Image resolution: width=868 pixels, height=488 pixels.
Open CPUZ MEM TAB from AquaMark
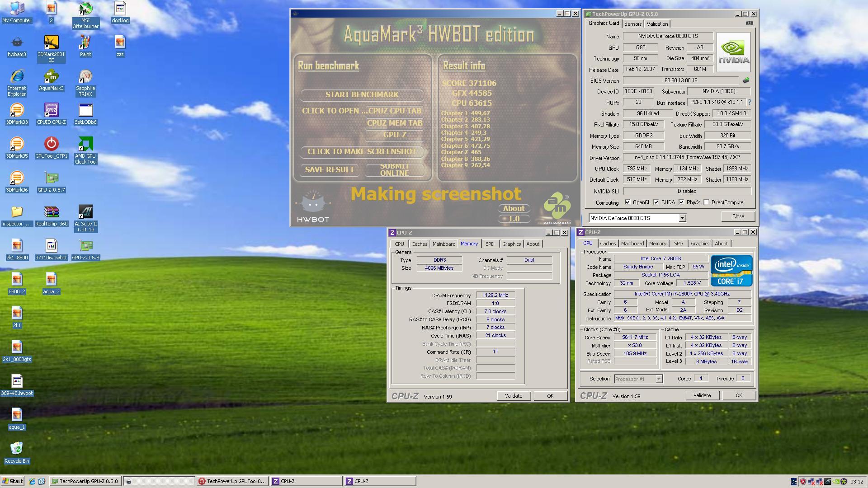(x=395, y=123)
